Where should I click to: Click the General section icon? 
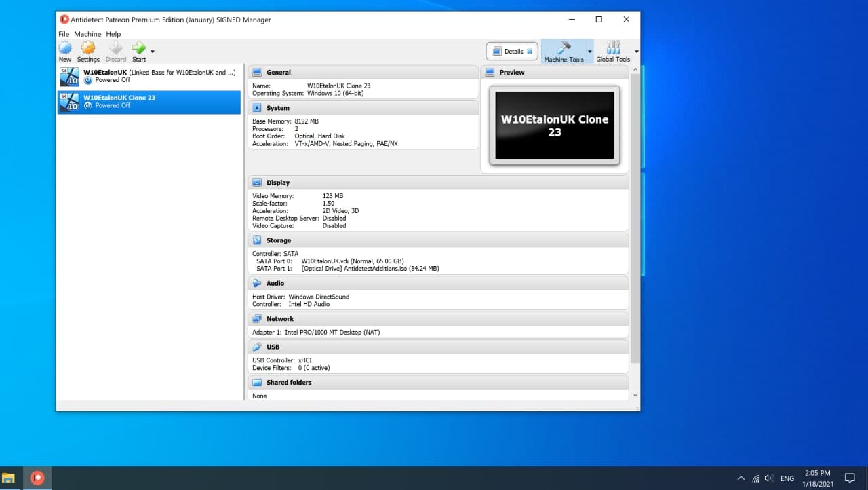pos(257,73)
